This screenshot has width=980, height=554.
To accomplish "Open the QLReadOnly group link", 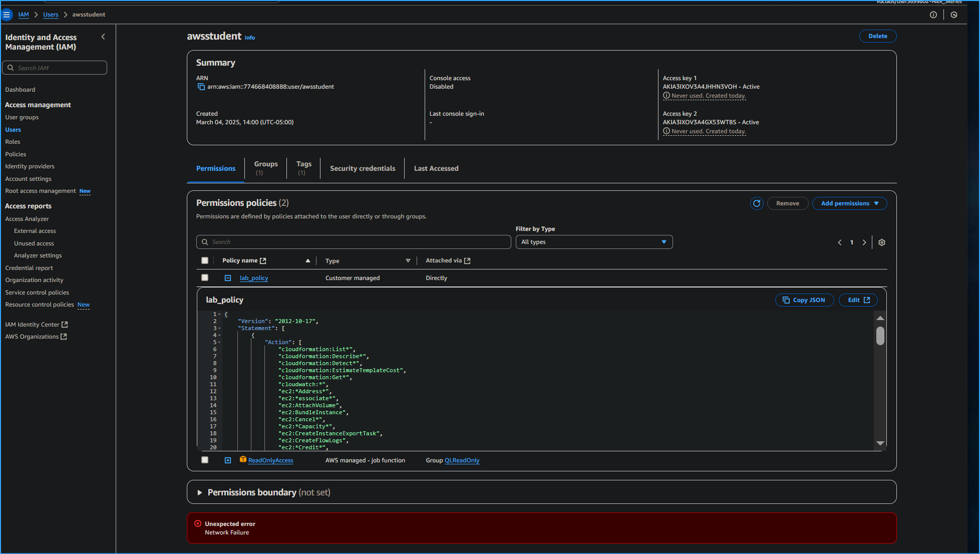I will [x=462, y=460].
